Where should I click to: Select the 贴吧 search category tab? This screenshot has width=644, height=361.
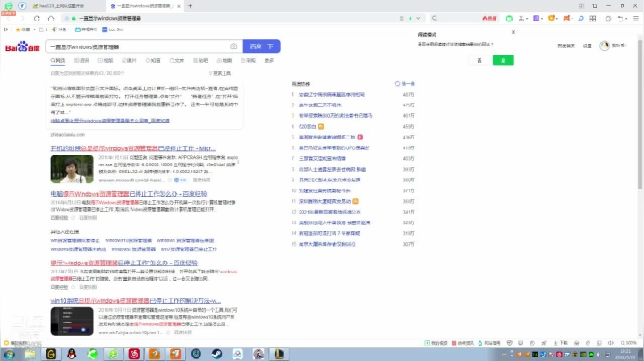pos(201,60)
